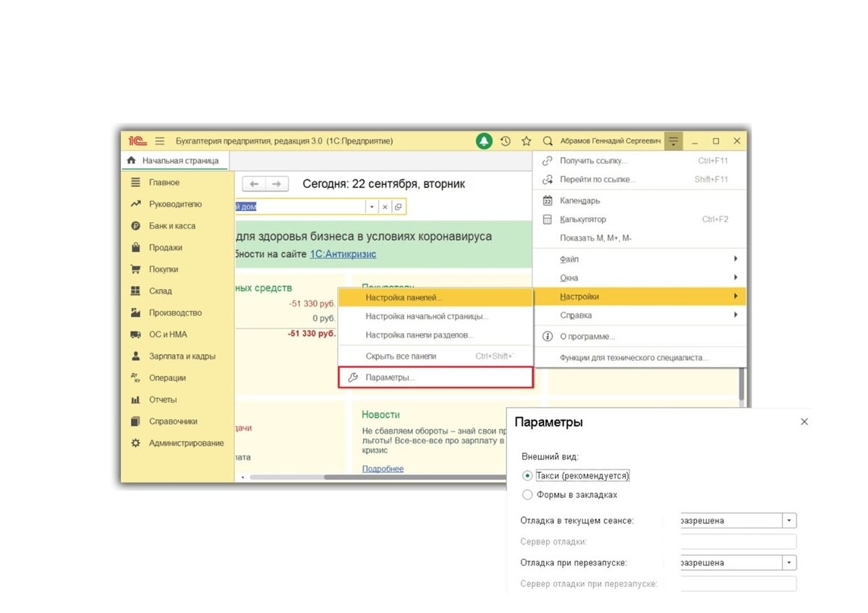This screenshot has width=868, height=613.
Task: Switch to Начальная страница tab
Action: coord(174,160)
